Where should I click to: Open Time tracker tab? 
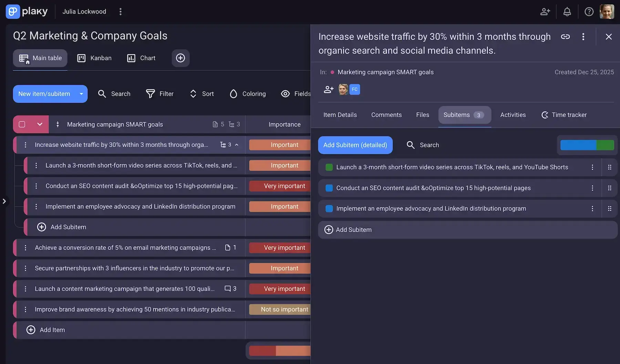coord(564,115)
